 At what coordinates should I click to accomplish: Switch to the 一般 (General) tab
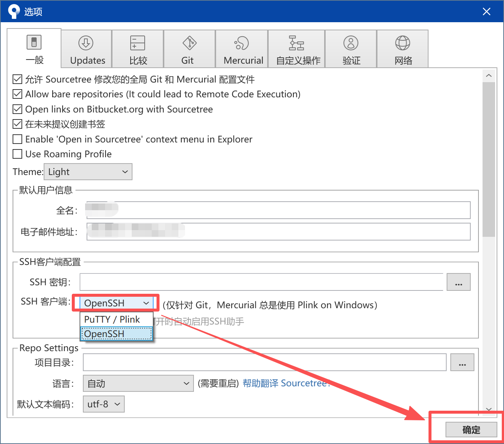pos(34,48)
